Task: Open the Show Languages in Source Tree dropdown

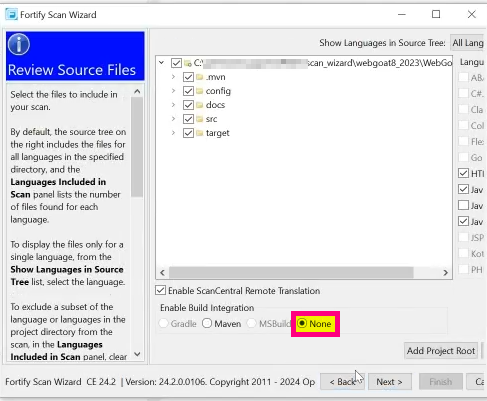Action: tap(467, 43)
